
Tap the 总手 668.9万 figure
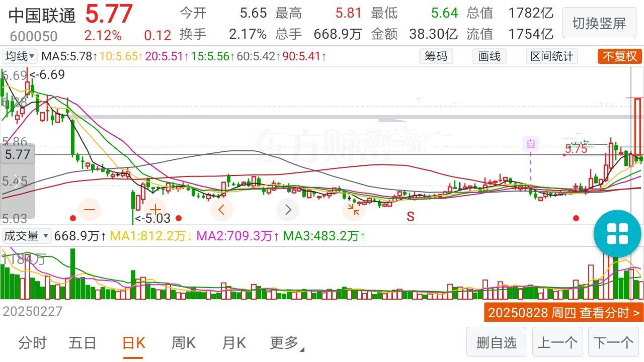318,34
